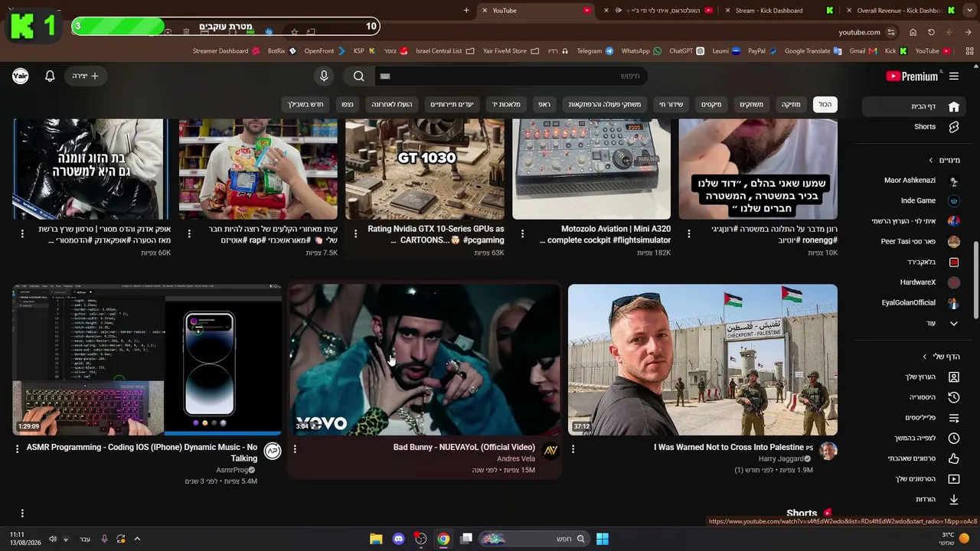Open more options for the ASMR Programming video
Image resolution: width=980 pixels, height=551 pixels.
(18, 449)
